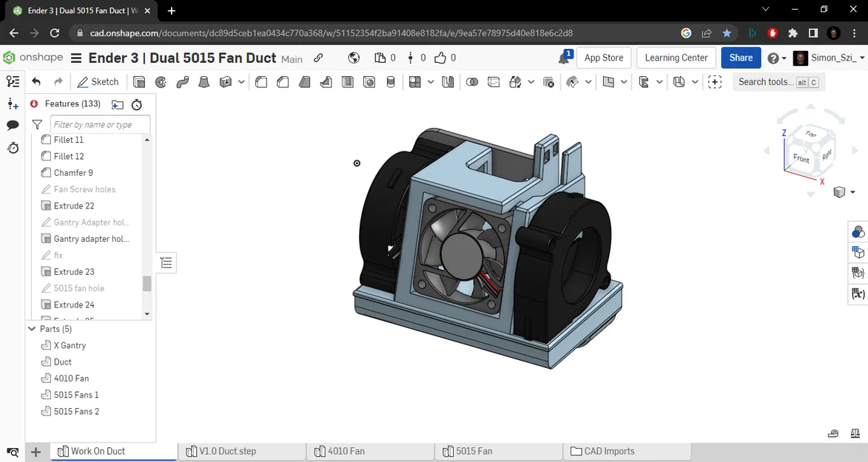Image resolution: width=868 pixels, height=462 pixels.
Task: Select the Chamfer tool
Action: (x=283, y=82)
